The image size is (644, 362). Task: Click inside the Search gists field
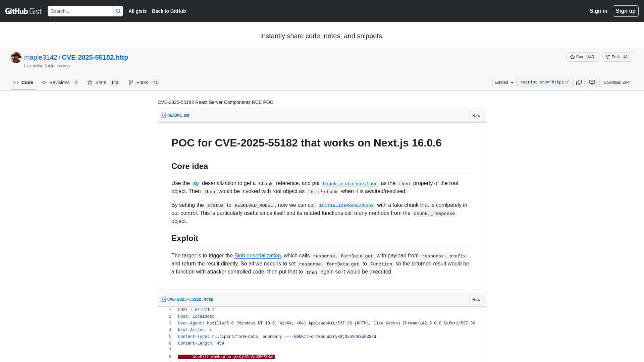80,11
